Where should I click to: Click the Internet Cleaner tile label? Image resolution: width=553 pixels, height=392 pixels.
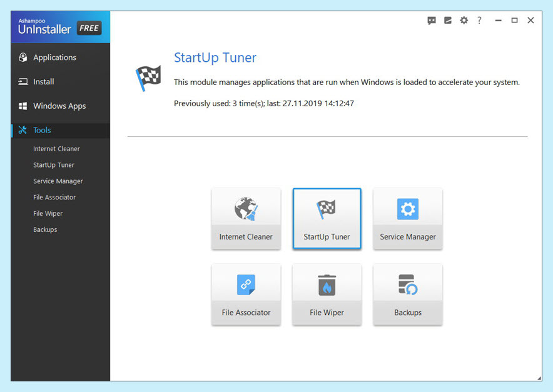click(x=246, y=237)
